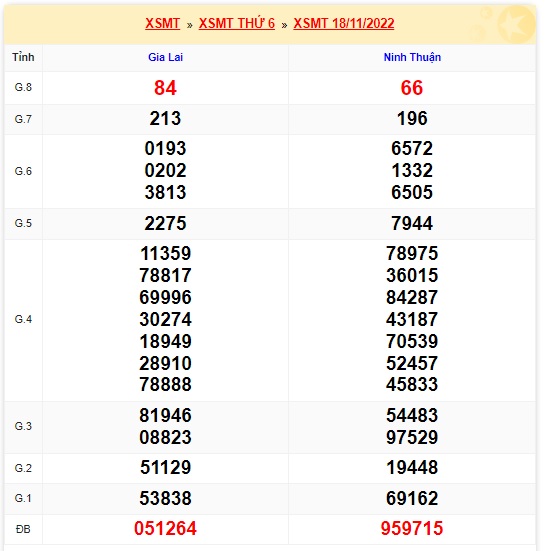545x551 pixels.
Task: Select Gia Lai number 3813
Action: pos(165,192)
